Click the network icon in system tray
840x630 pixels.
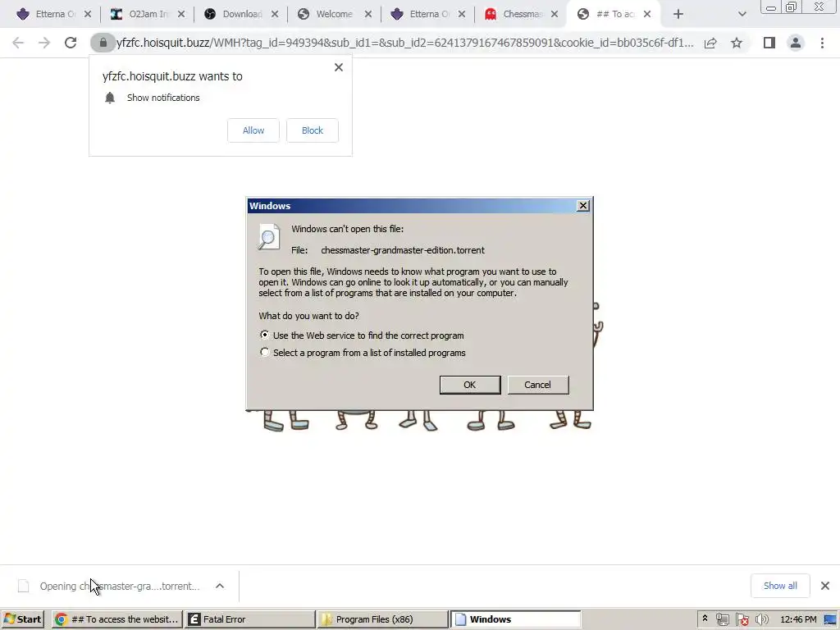tap(722, 619)
